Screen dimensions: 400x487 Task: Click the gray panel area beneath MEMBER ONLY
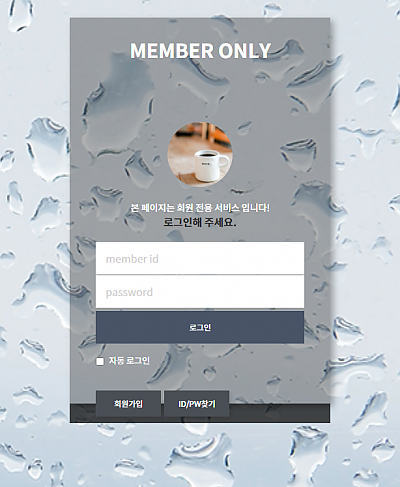click(x=200, y=90)
